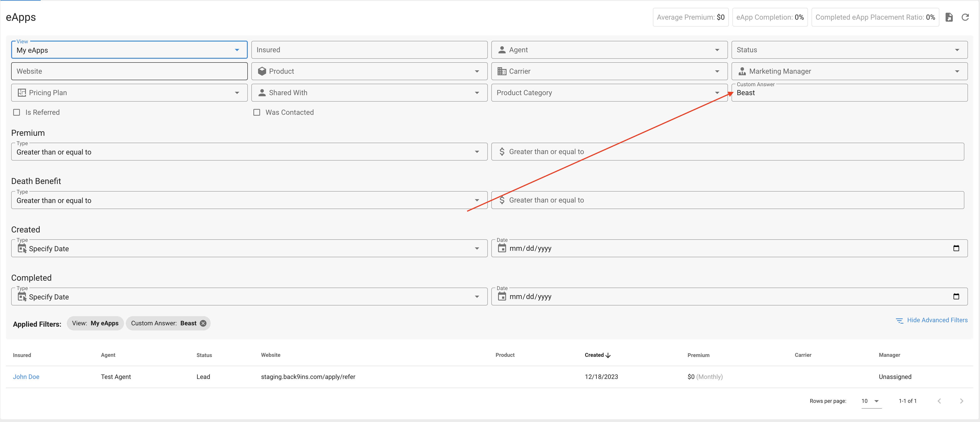Click the Hide Advanced Filters icon
Screen dimensions: 980x422
coord(899,320)
